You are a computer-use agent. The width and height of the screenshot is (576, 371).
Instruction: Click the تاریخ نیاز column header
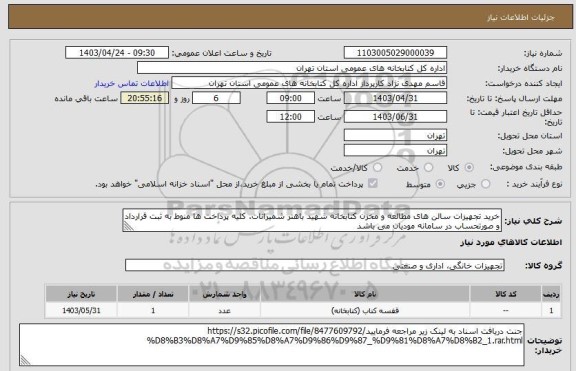tap(81, 294)
